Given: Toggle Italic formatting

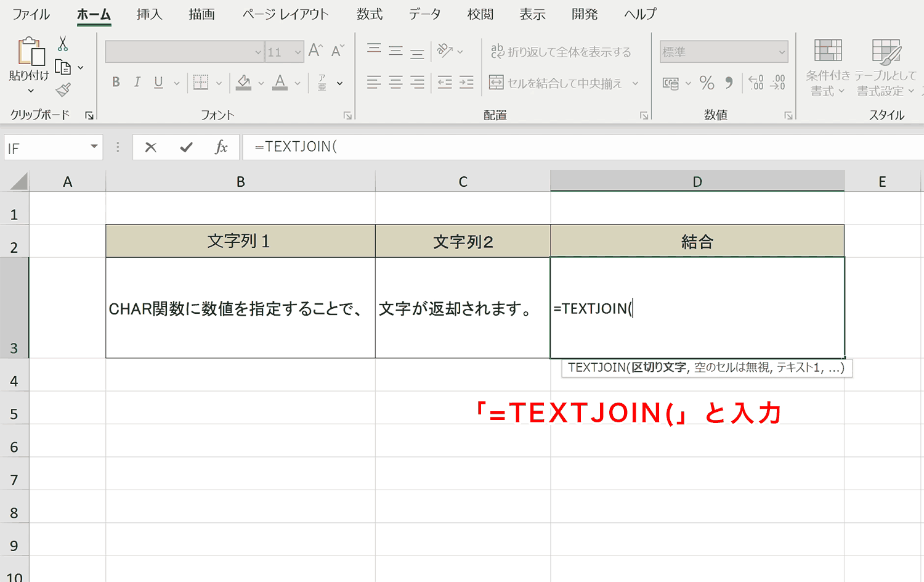Looking at the screenshot, I should (x=137, y=82).
